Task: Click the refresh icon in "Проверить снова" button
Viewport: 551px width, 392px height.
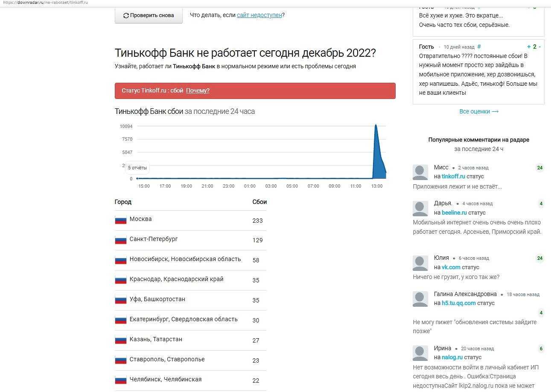Action: tap(126, 16)
